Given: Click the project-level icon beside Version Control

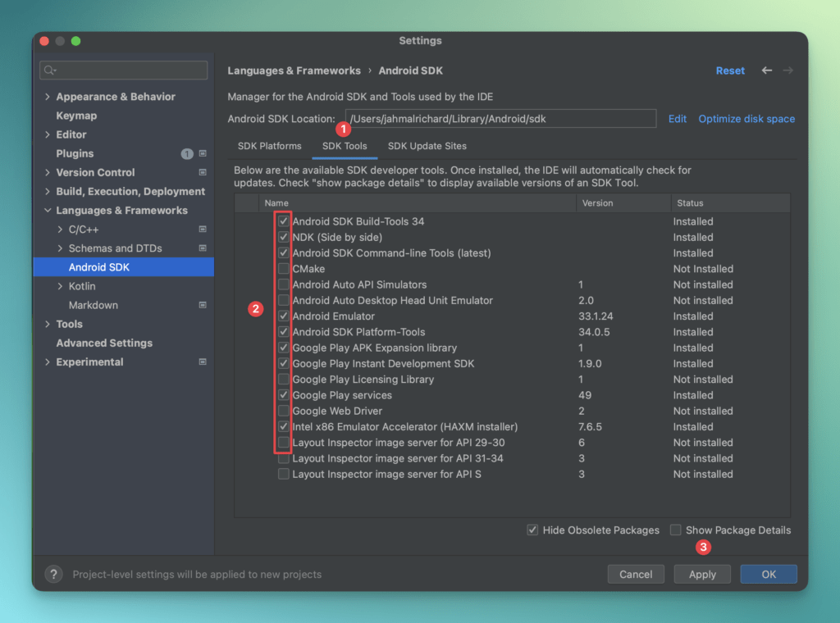Looking at the screenshot, I should coord(203,172).
